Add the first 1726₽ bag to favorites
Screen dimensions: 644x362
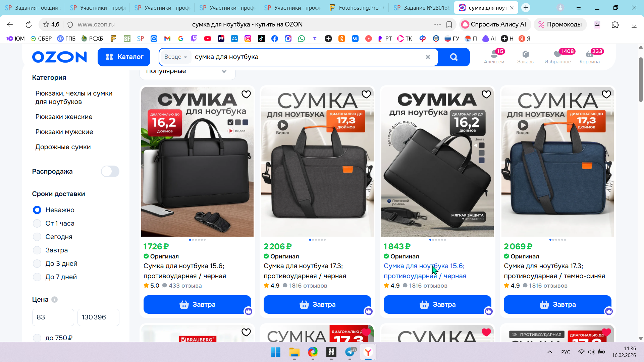[x=246, y=95]
